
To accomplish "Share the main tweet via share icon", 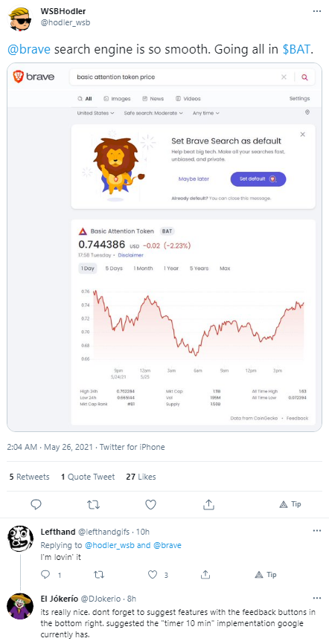I will [208, 504].
